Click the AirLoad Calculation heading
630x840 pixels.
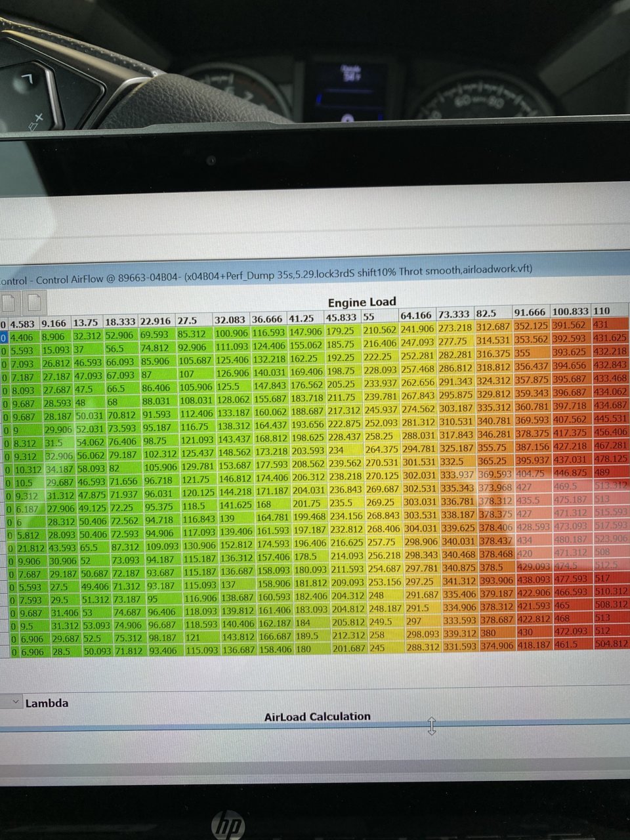318,716
